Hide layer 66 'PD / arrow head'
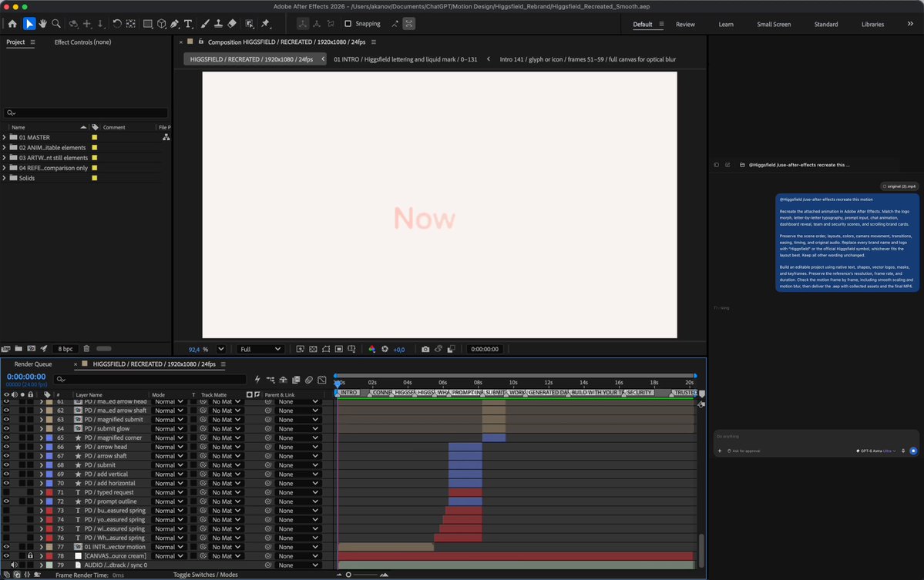Viewport: 924px width, 580px height. click(x=6, y=447)
